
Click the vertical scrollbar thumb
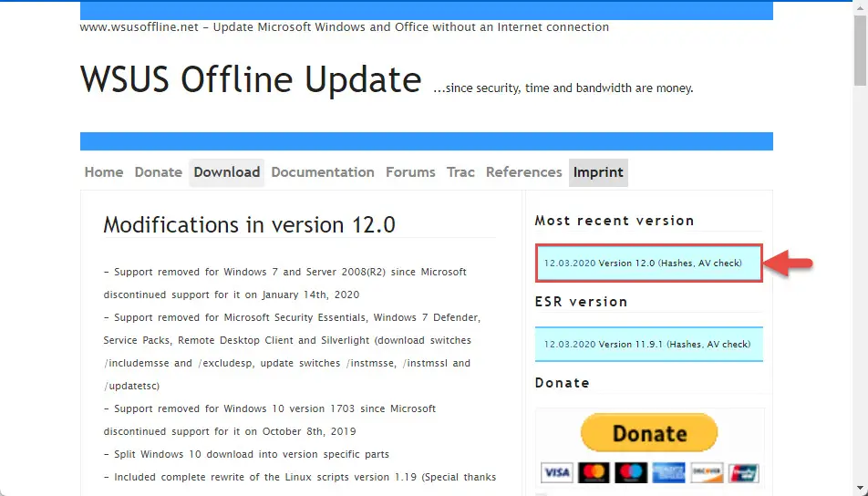coord(860,50)
